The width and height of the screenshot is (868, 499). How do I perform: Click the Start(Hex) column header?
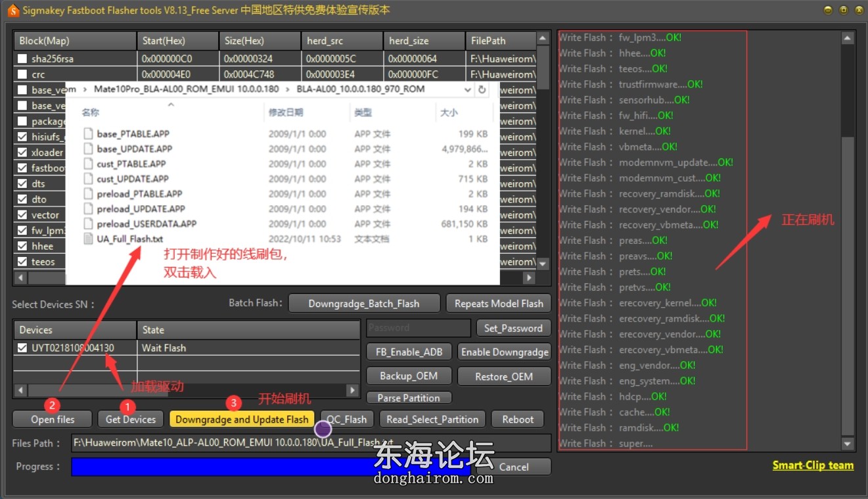(x=178, y=41)
